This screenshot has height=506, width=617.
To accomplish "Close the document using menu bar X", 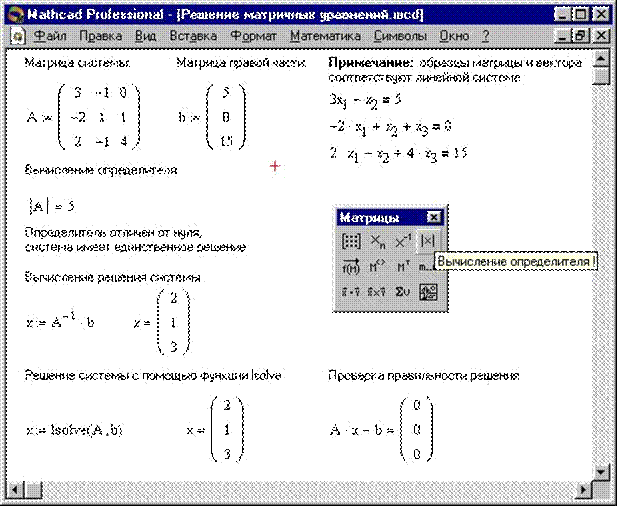I will 601,36.
